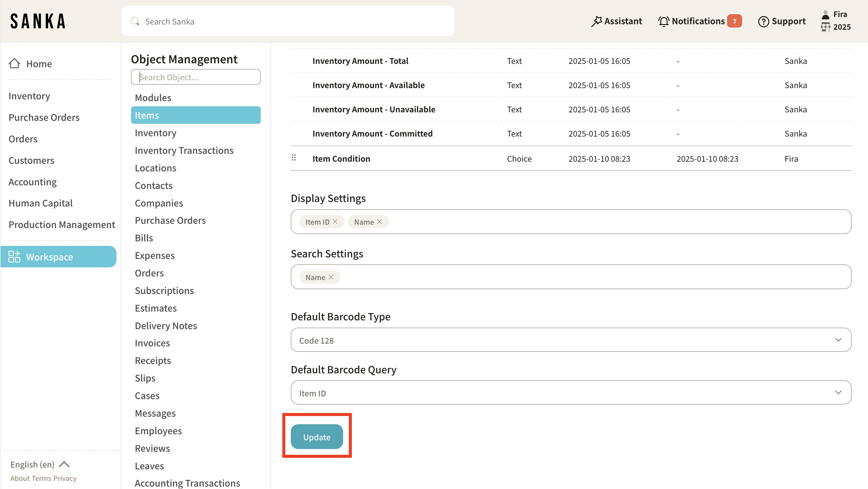Select Inventory Transactions in Object Management
The image size is (868, 489).
point(184,150)
